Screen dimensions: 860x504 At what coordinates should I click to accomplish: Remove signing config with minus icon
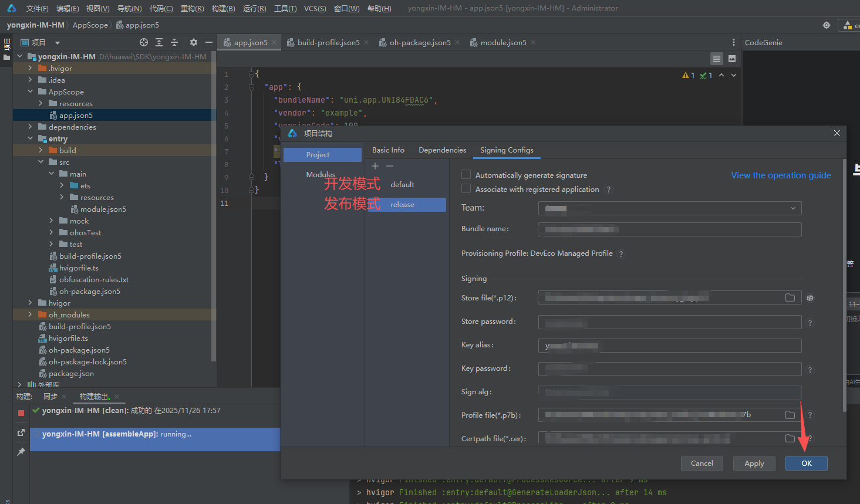point(390,166)
